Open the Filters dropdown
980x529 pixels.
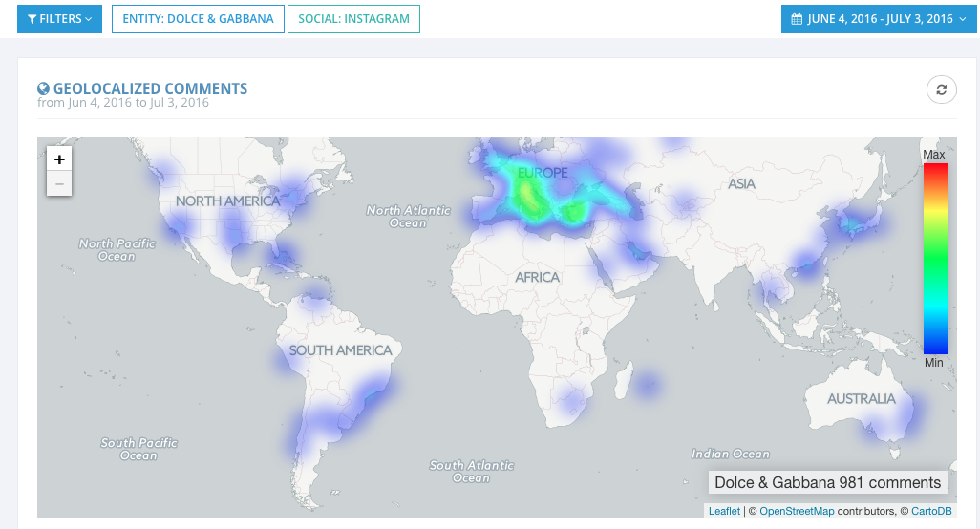(x=59, y=19)
